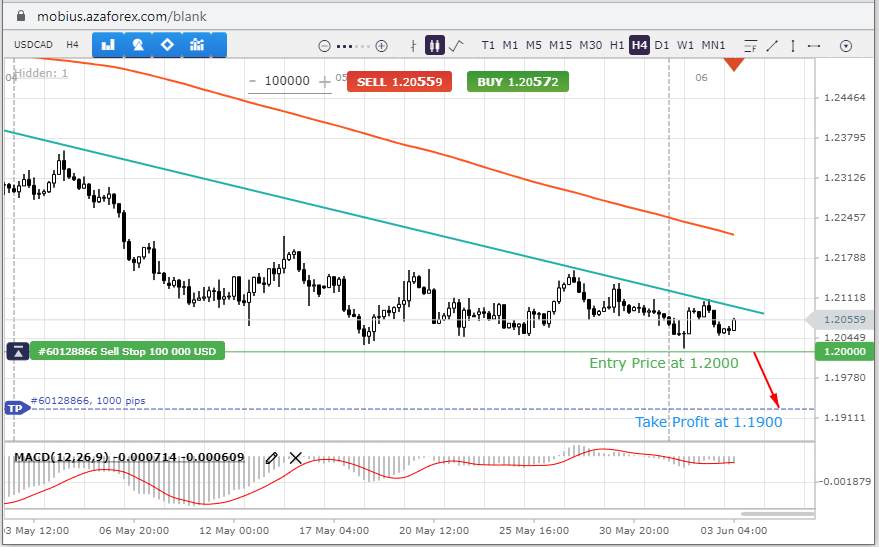Select the Fibonacci levels drawing tool
The image size is (879, 547).
(x=750, y=46)
